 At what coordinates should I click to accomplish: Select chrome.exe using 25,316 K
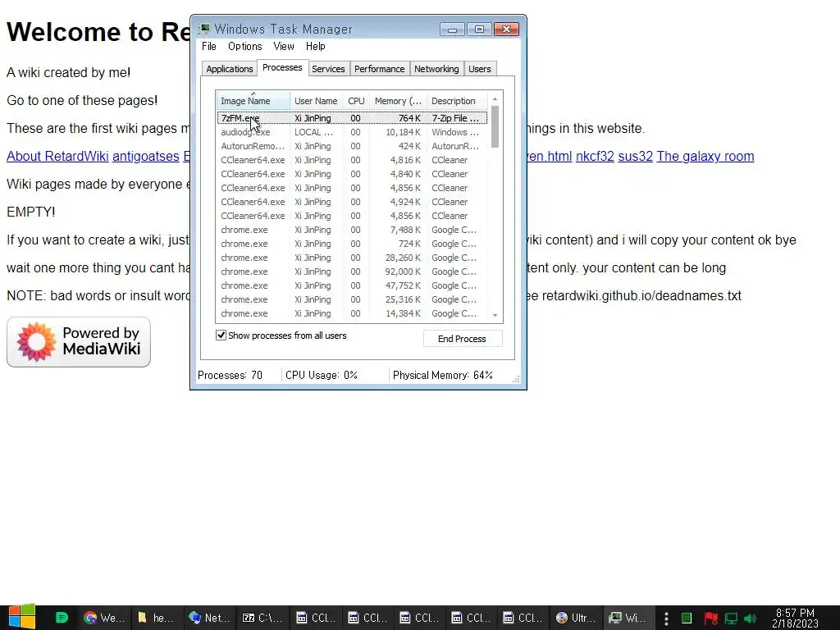pos(352,299)
